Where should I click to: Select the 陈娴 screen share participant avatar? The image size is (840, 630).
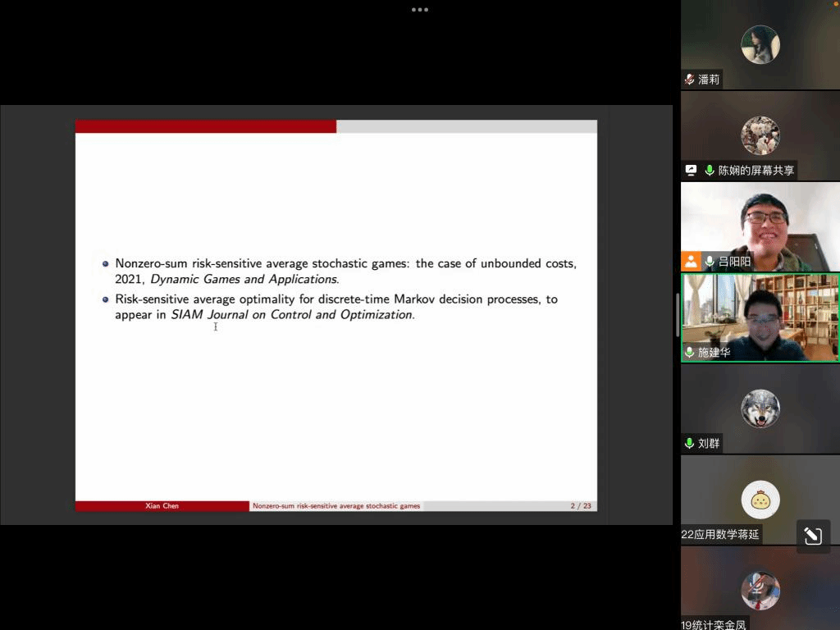click(x=760, y=135)
